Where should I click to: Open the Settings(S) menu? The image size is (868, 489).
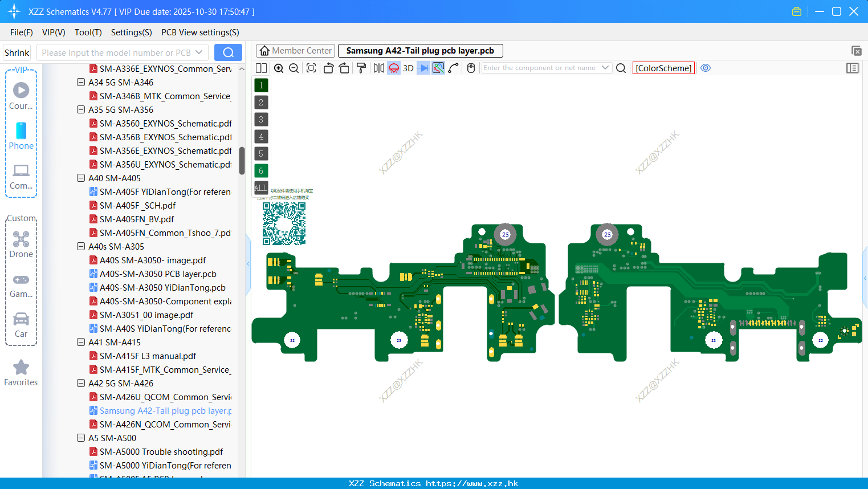click(132, 32)
